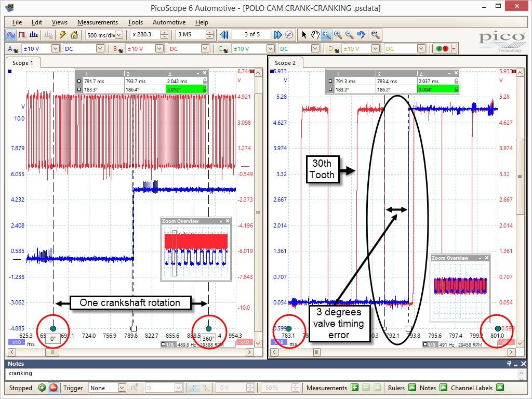Image resolution: width=532 pixels, height=399 pixels.
Task: Open the home start page icon
Action: click(74, 35)
